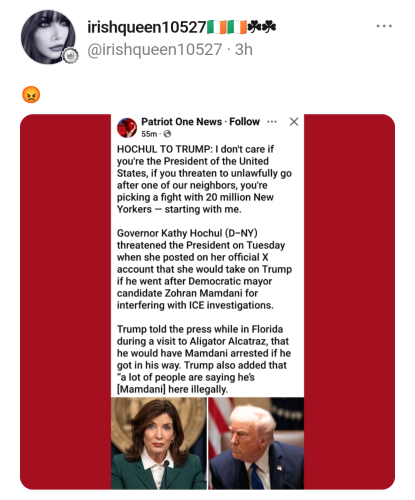Open embedded post's three-dot menu
The height and width of the screenshot is (500, 415).
(x=272, y=122)
